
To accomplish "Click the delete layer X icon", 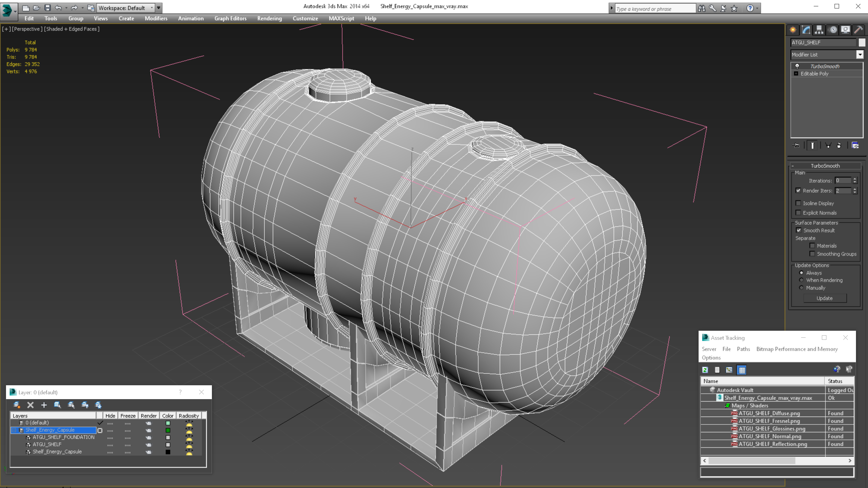I will click(x=30, y=405).
